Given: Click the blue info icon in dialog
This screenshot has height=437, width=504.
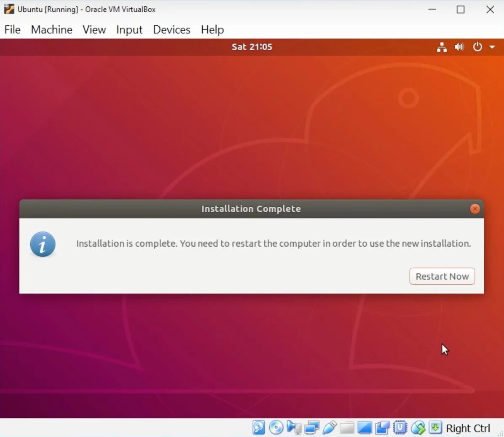Looking at the screenshot, I should pos(43,244).
